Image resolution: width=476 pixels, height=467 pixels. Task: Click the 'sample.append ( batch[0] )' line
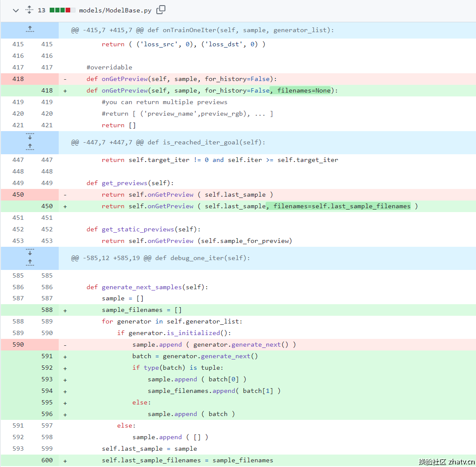[197, 379]
